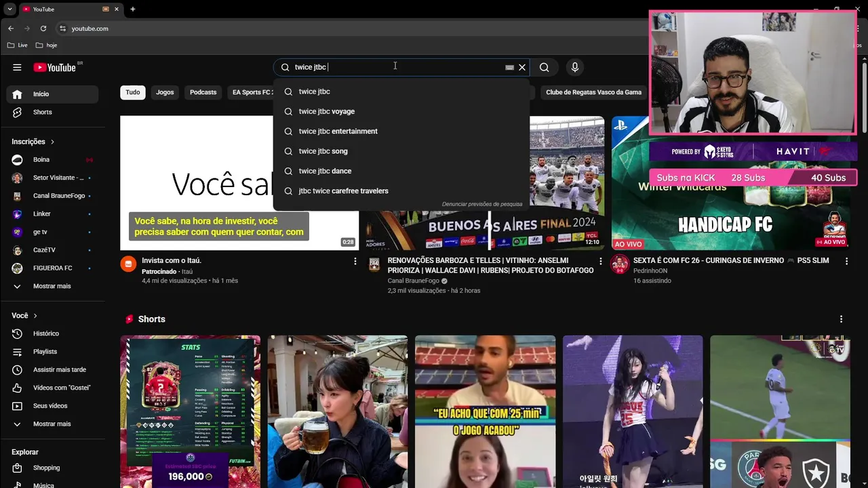Open Shopping in Explorar
The width and height of the screenshot is (868, 488).
[x=52, y=468]
